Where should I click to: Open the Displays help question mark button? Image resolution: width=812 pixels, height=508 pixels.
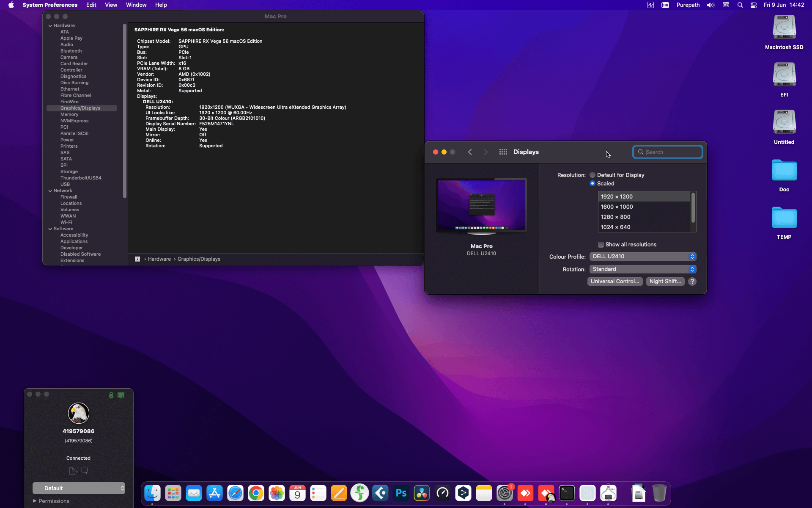coord(692,282)
